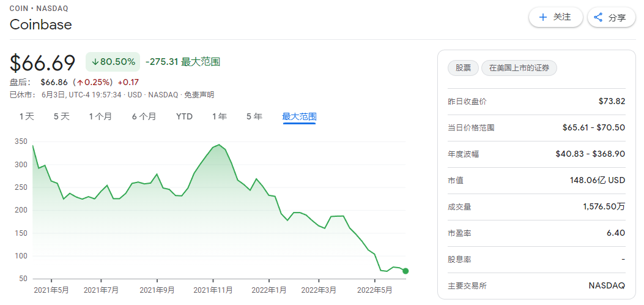Viewport: 644px width, 305px height.
Task: Click the share icon beside 分享
Action: [598, 17]
